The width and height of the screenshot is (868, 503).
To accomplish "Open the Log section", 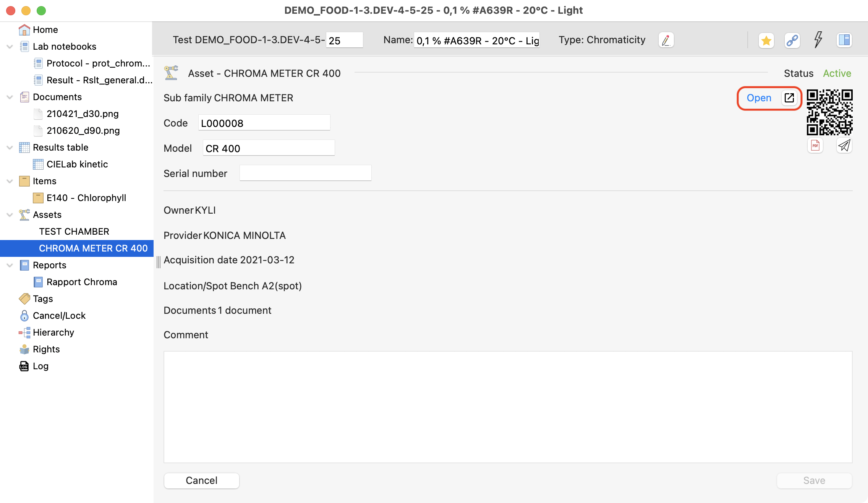I will coord(40,366).
